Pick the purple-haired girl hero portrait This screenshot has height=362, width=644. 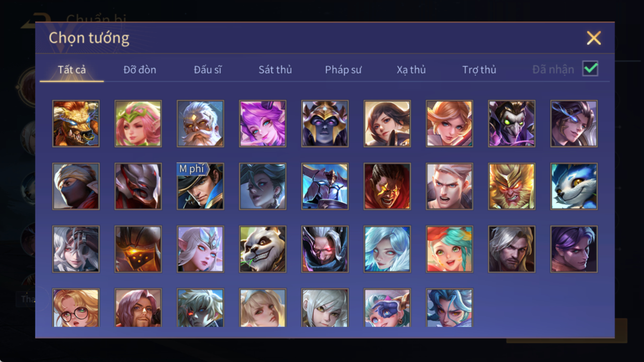pos(263,123)
